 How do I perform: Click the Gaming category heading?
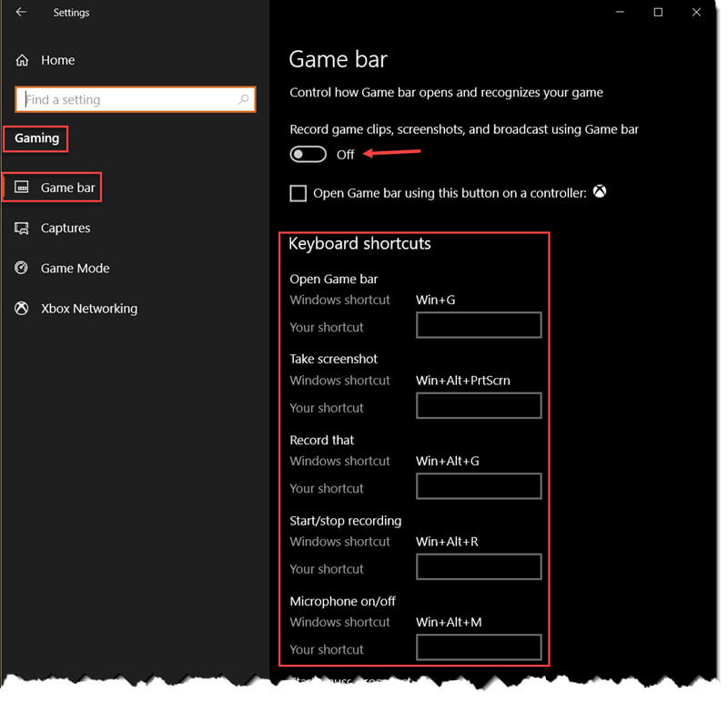click(36, 138)
